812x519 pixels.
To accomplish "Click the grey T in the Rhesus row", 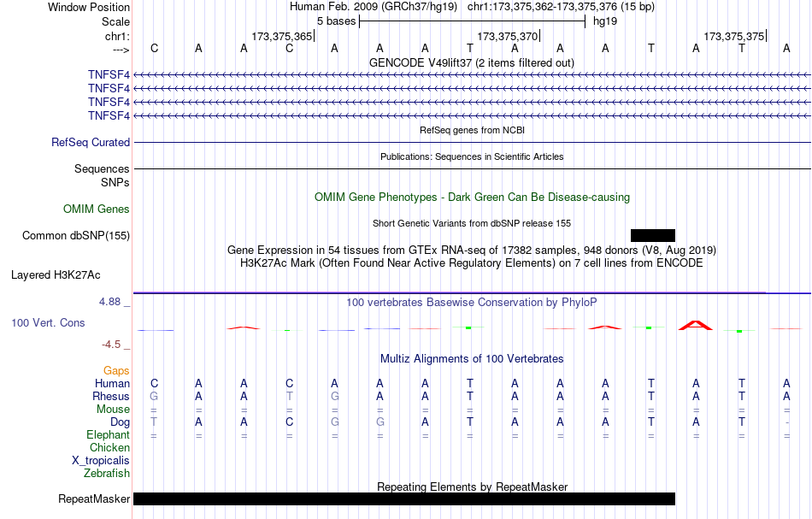I will coord(290,396).
